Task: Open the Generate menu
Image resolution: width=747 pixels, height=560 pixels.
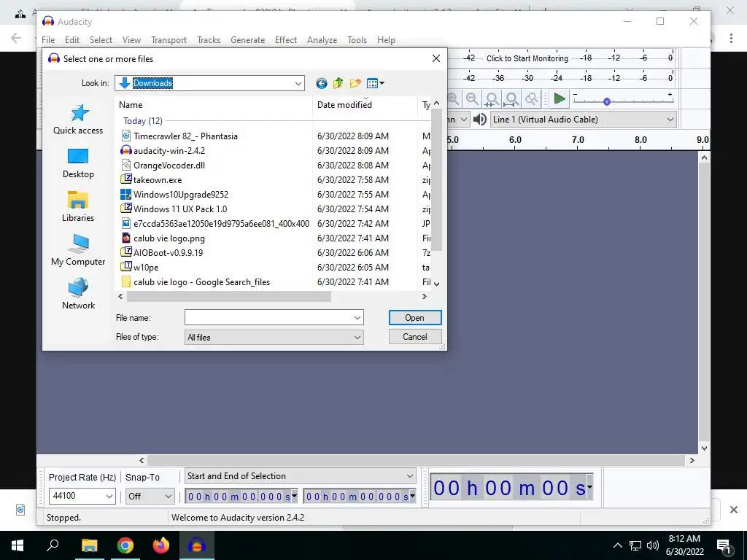Action: [x=248, y=40]
